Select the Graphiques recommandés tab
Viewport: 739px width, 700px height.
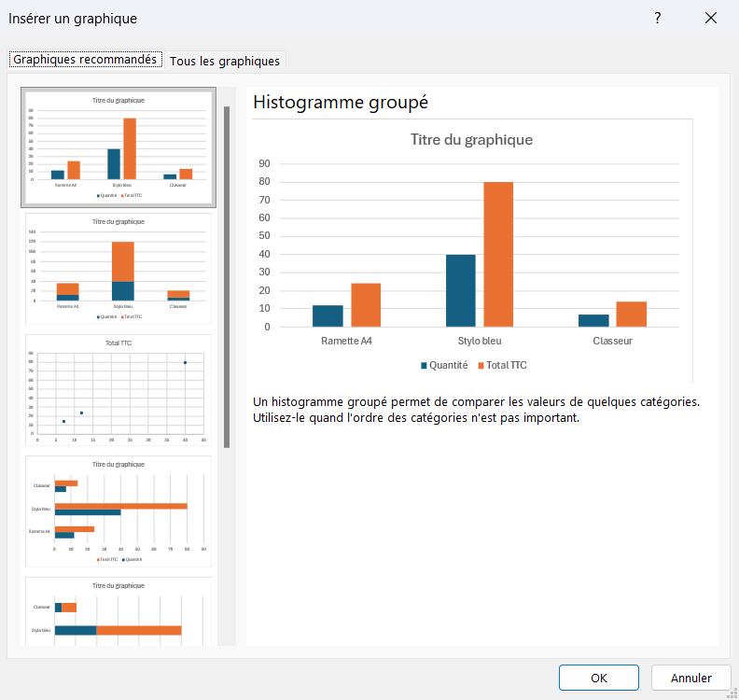pyautogui.click(x=85, y=60)
